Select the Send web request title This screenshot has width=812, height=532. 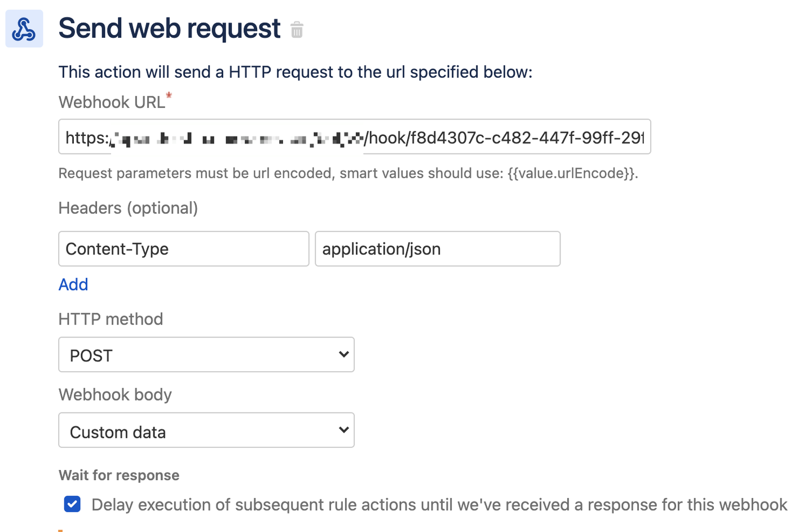tap(169, 28)
